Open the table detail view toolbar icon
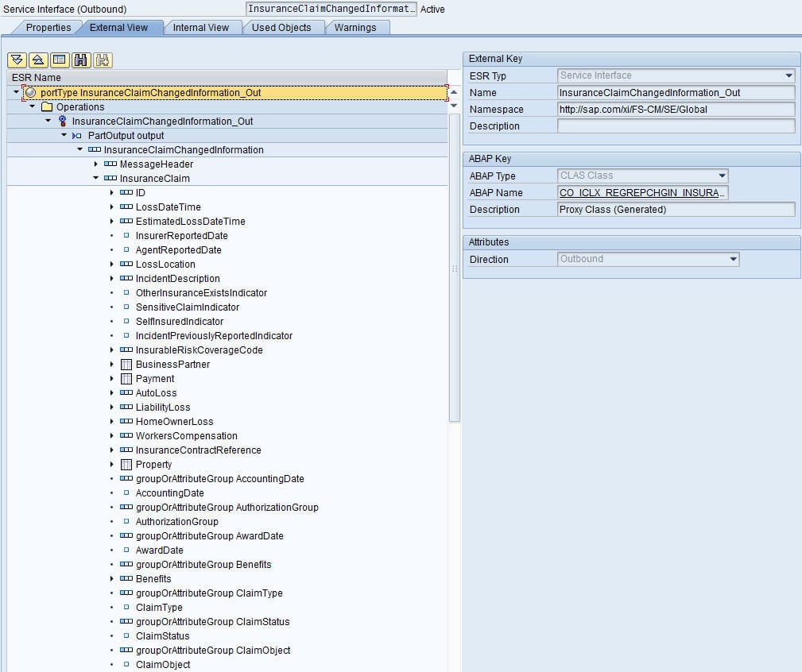802x672 pixels. [59, 60]
